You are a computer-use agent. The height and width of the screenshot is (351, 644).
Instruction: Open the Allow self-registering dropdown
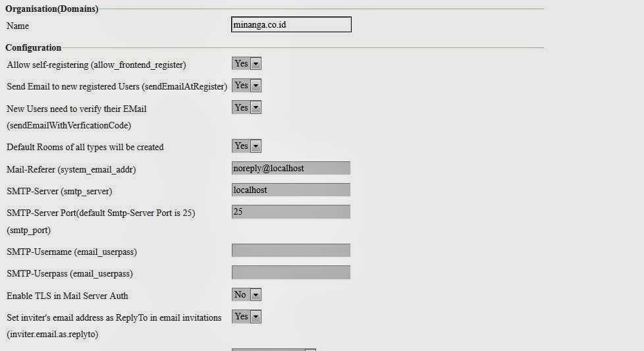point(247,63)
